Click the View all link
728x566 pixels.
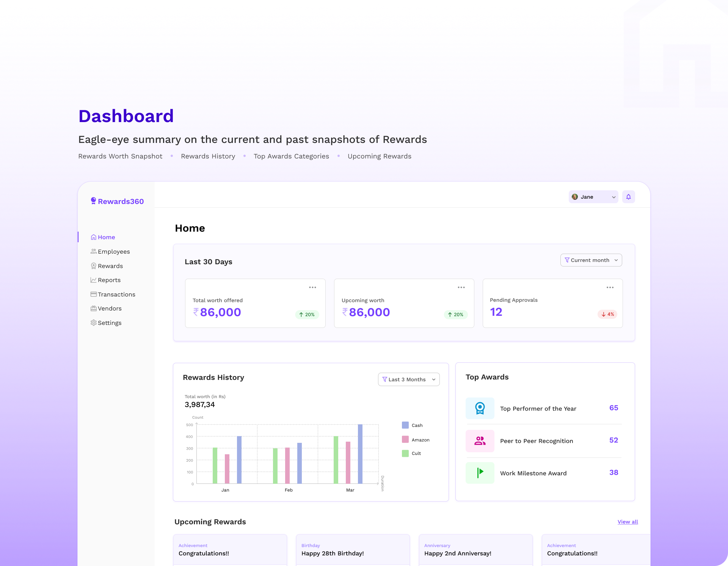(x=628, y=522)
